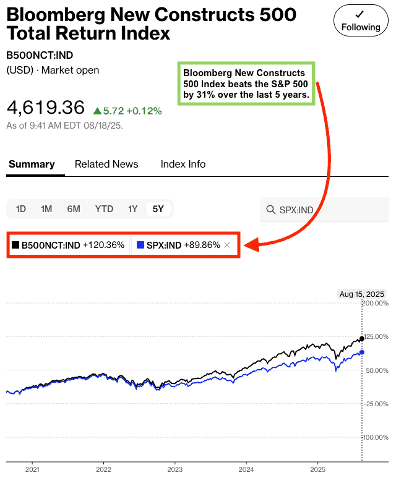Open the Index Info tab

pos(183,164)
